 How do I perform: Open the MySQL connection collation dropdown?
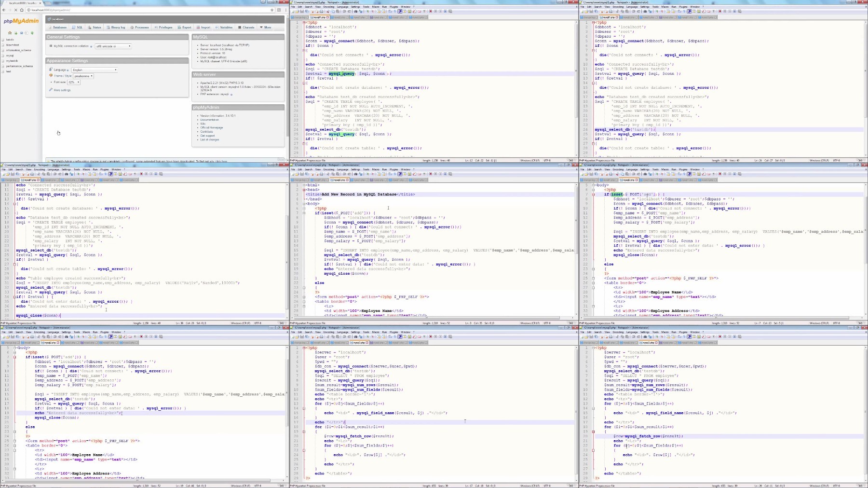(x=113, y=46)
